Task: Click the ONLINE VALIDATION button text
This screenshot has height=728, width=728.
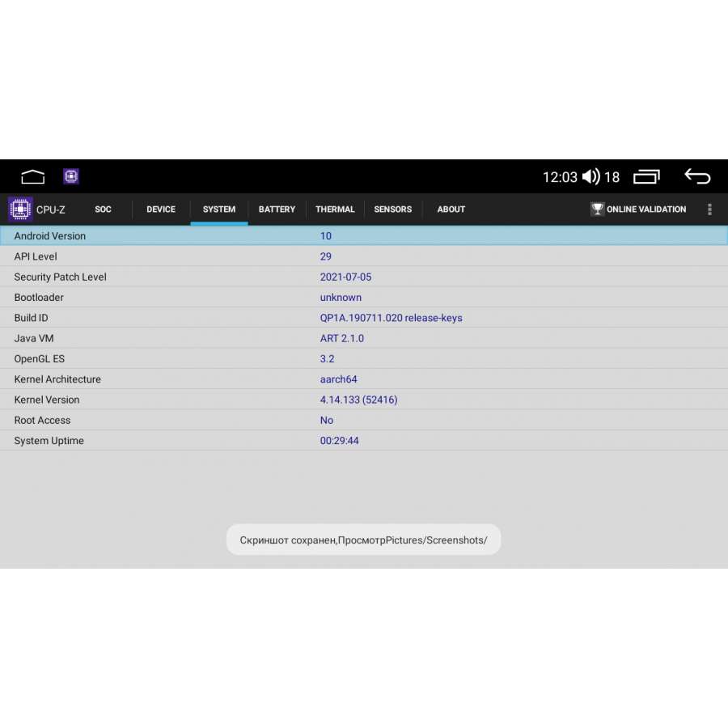Action: point(646,210)
